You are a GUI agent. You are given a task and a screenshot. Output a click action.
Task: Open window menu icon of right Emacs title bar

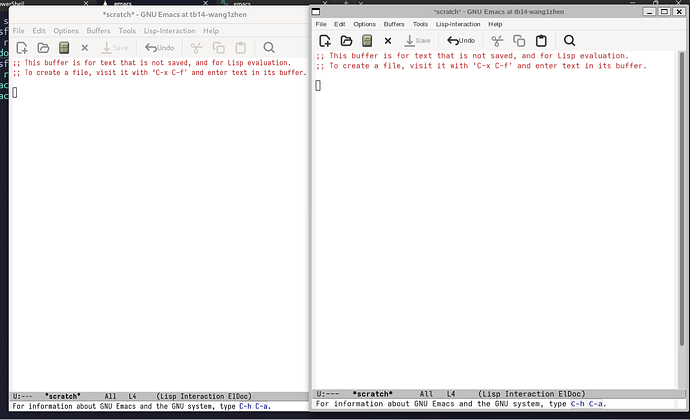coord(316,12)
